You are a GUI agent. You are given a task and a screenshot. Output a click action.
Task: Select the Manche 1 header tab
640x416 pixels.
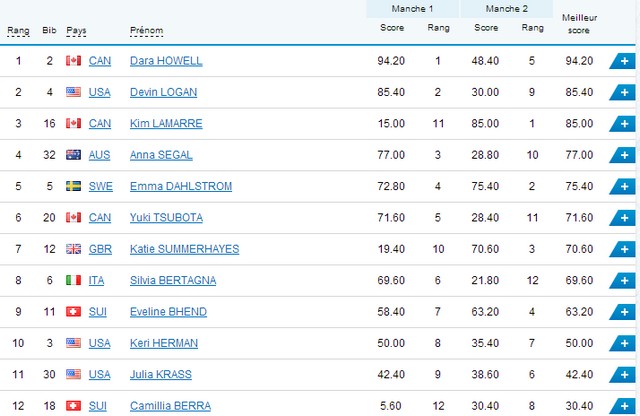coord(412,9)
